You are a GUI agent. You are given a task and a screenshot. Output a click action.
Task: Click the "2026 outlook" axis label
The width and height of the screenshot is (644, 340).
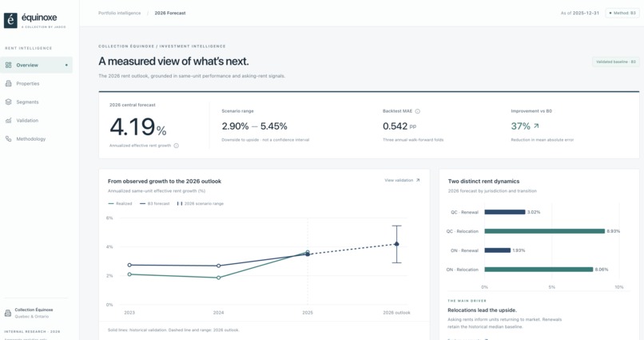tap(396, 313)
